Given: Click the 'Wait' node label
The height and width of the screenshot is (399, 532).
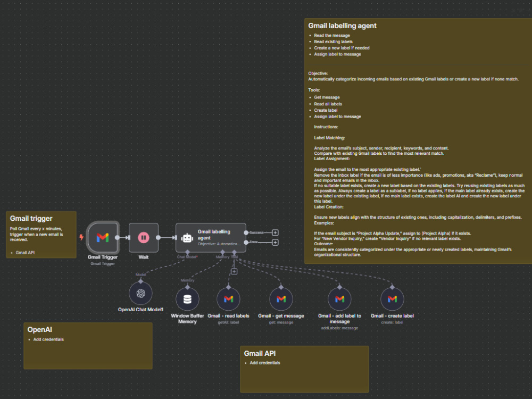Looking at the screenshot, I should (x=144, y=257).
